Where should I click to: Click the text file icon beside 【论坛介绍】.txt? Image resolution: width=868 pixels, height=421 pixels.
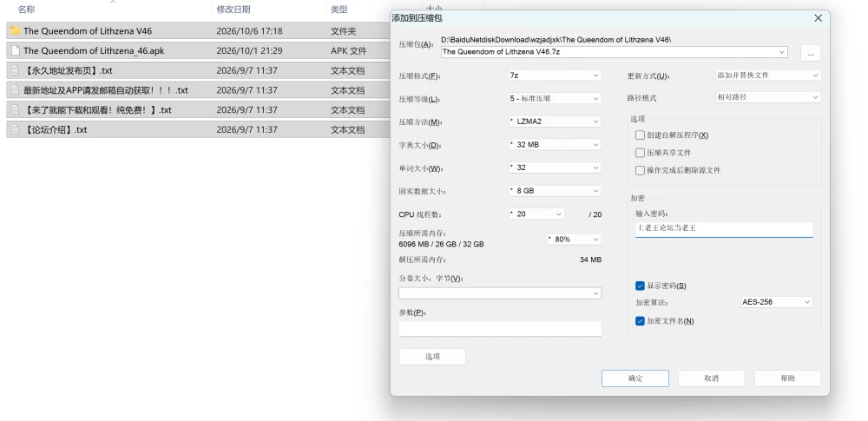click(15, 129)
